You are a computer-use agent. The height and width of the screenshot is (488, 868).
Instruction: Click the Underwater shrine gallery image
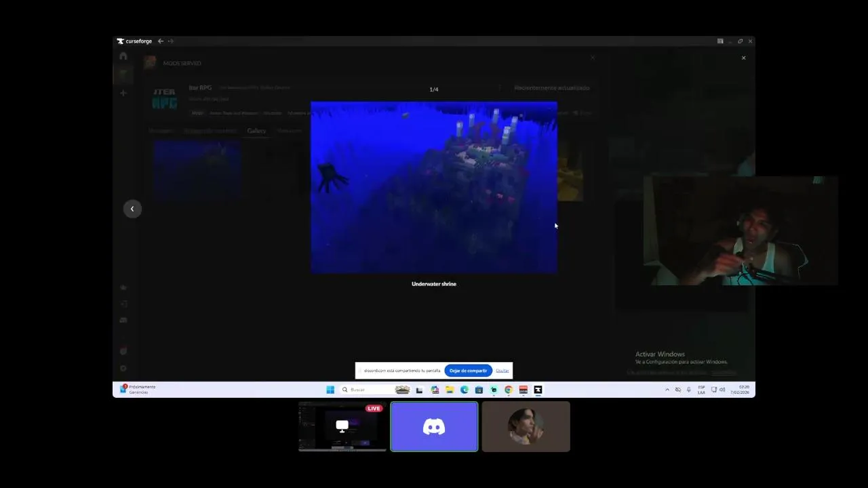click(x=434, y=188)
